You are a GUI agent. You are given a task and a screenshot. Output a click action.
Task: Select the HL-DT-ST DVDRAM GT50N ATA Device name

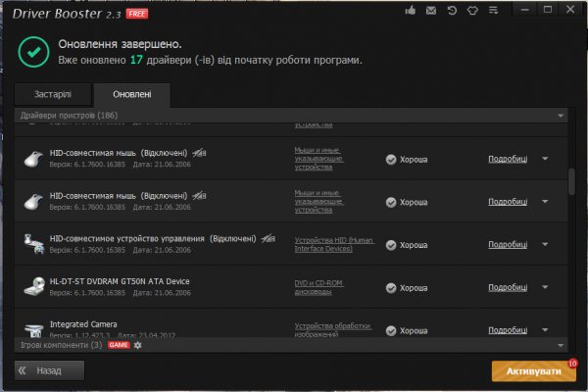(x=120, y=281)
